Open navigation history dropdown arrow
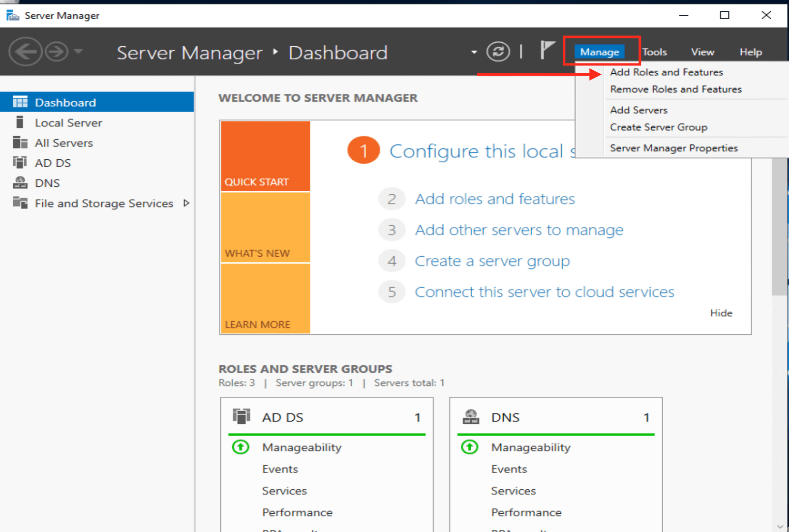The image size is (789, 532). [79, 51]
